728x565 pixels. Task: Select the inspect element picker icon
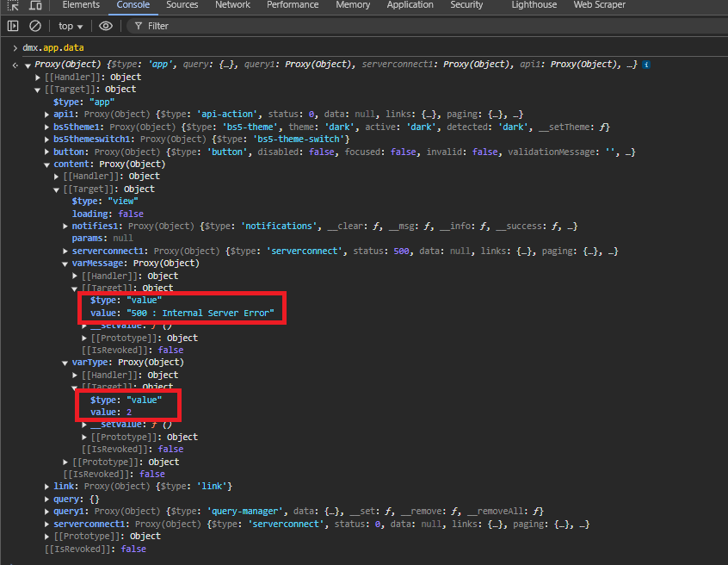[13, 5]
